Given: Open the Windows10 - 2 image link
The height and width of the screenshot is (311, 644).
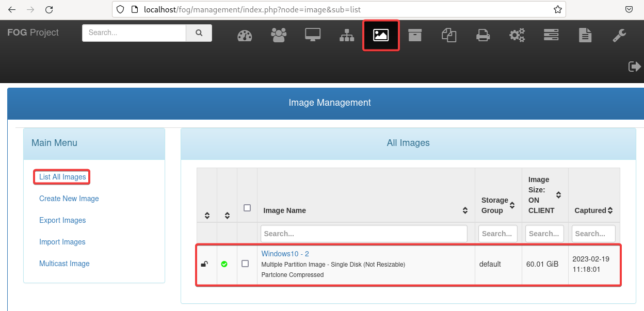Looking at the screenshot, I should pos(285,254).
